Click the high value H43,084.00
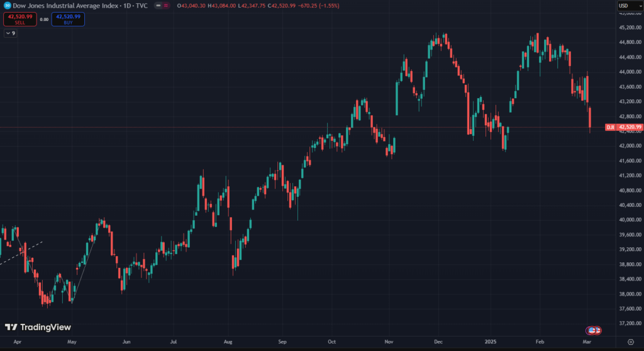The image size is (644, 351). [222, 6]
